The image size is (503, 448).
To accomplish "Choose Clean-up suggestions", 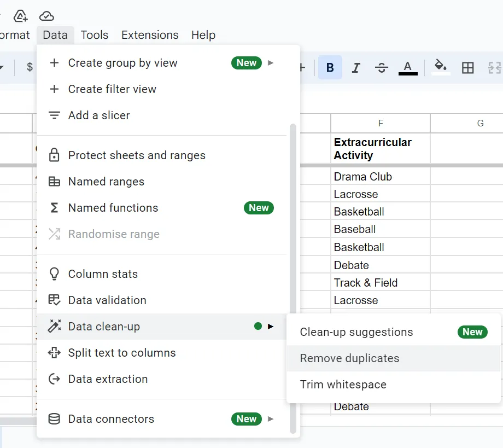I will point(394,332).
